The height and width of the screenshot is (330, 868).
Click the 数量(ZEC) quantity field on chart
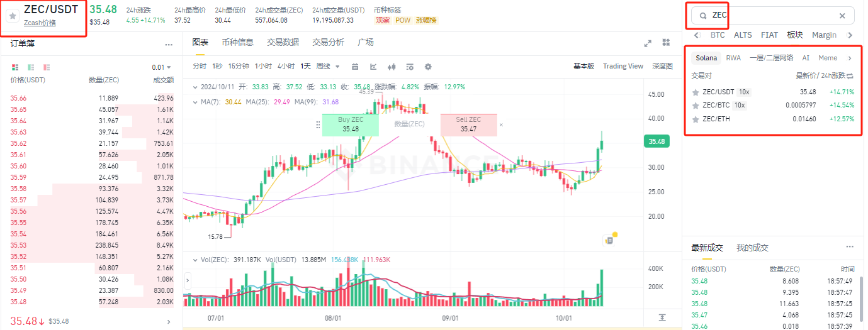(409, 124)
